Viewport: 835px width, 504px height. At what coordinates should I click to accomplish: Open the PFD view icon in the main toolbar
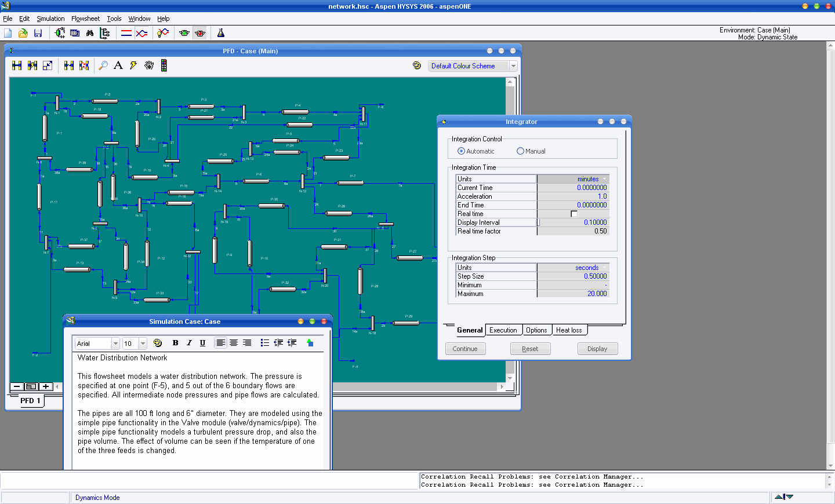click(x=60, y=33)
